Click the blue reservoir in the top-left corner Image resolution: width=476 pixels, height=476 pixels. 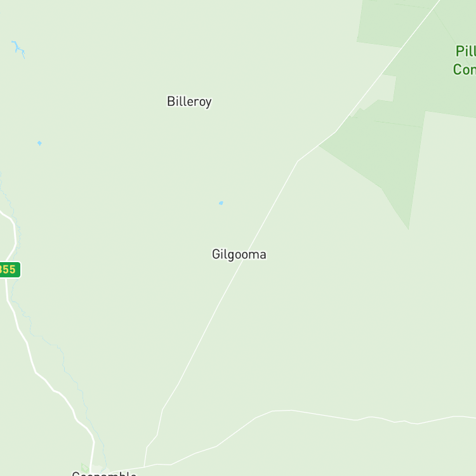[x=18, y=49]
